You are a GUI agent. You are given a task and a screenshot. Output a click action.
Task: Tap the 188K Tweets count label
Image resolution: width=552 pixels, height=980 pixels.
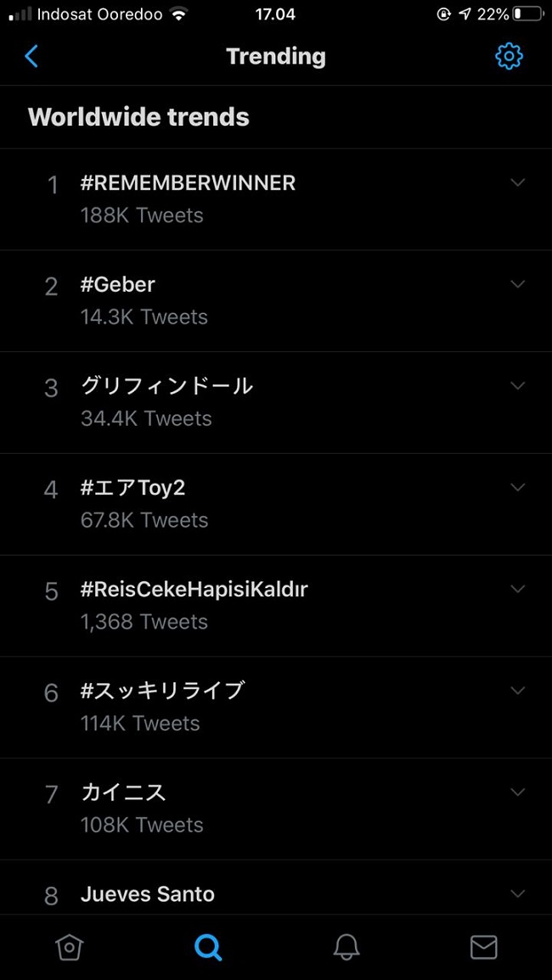[x=141, y=215]
